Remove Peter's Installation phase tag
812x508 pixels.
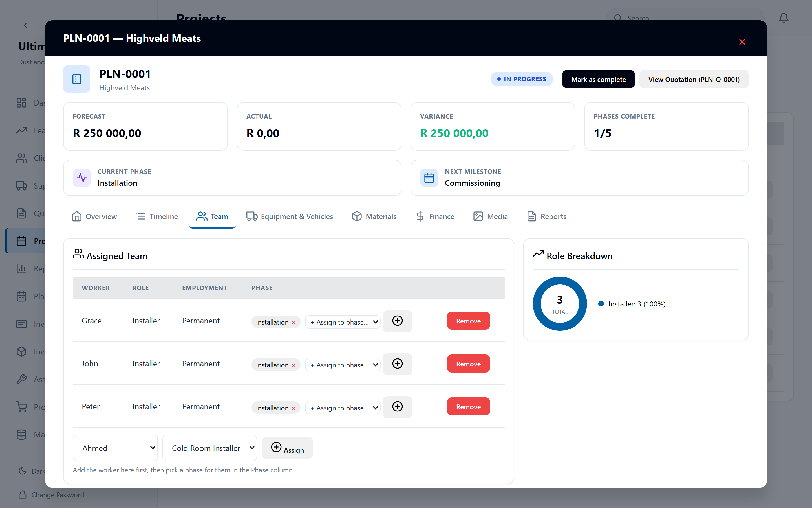coord(294,408)
